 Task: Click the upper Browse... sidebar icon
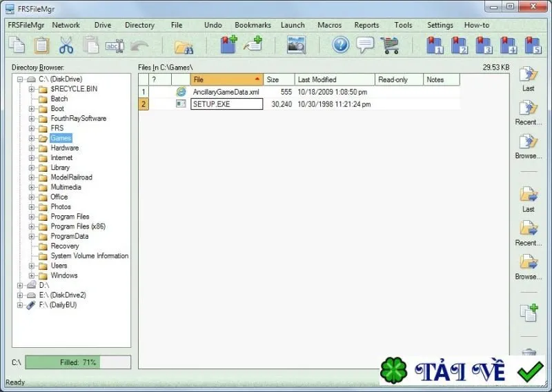pyautogui.click(x=529, y=141)
